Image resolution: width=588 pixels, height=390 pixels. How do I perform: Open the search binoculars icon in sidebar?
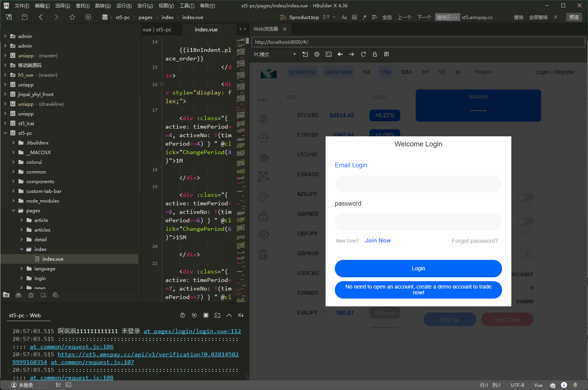tap(19, 295)
